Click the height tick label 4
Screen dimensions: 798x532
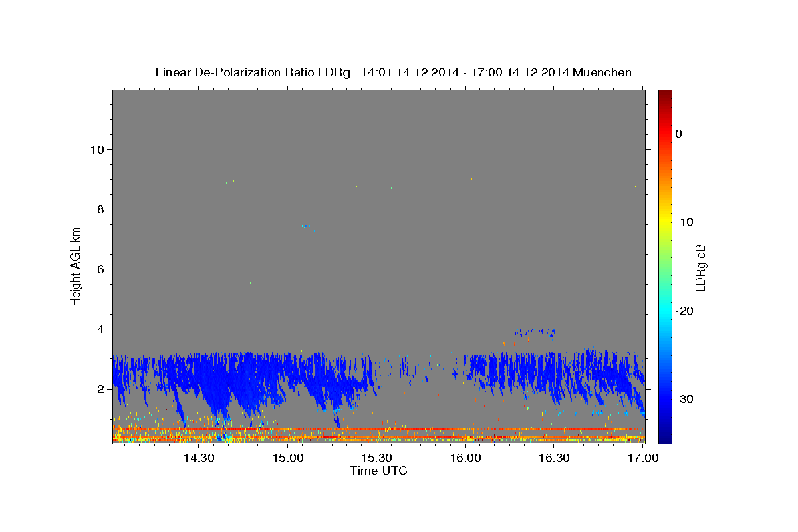[x=102, y=329]
